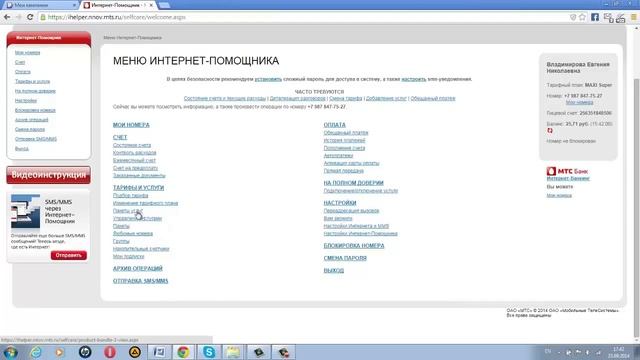Open Тарифы и услуги in left sidebar
640x360 pixels.
click(x=32, y=81)
